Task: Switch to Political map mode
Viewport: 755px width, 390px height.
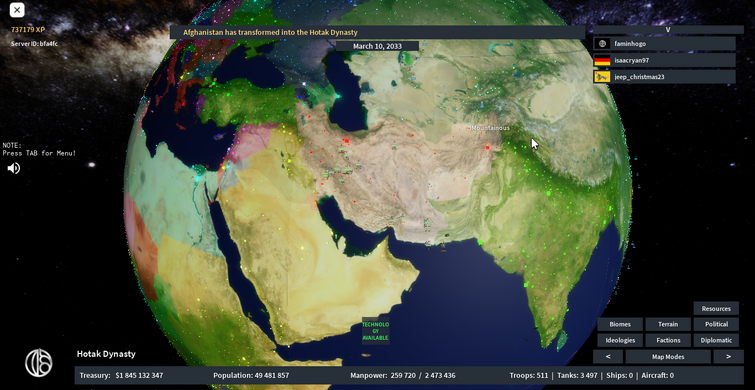Action: [x=716, y=325]
